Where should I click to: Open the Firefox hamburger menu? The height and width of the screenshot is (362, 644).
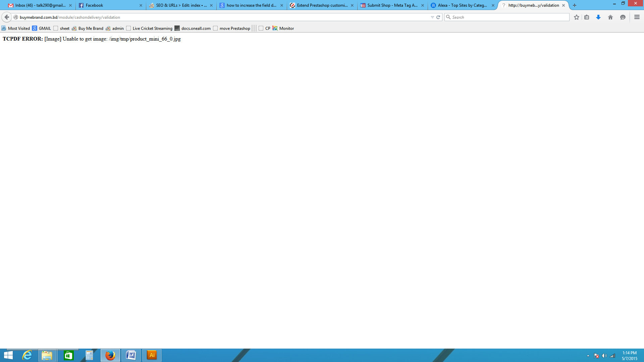pyautogui.click(x=637, y=17)
